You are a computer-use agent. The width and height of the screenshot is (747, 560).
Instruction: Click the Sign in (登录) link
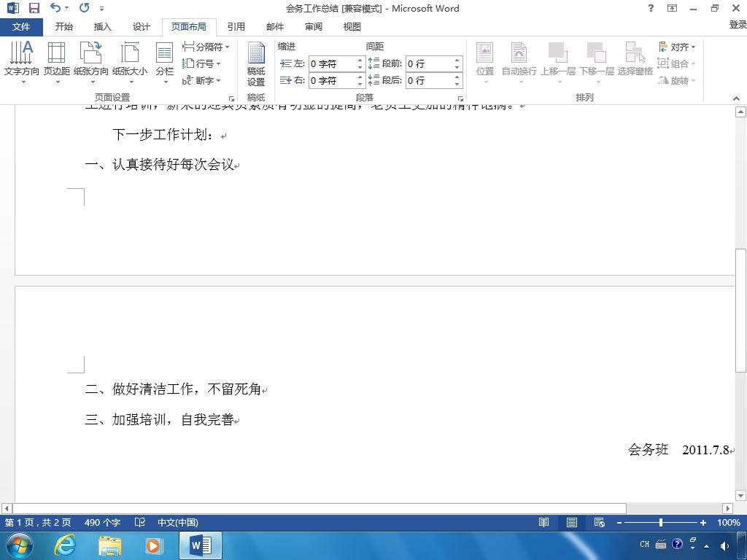[x=738, y=24]
